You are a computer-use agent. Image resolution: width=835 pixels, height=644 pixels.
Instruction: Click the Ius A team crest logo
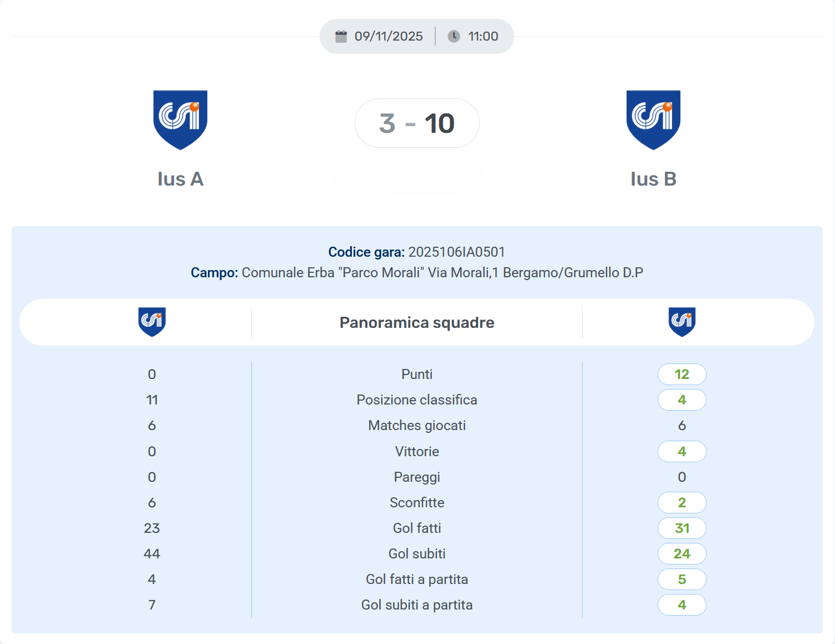pos(180,119)
